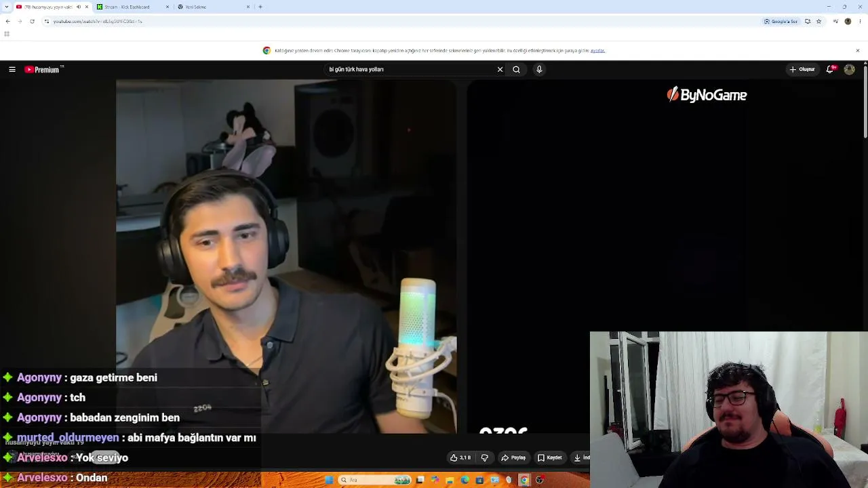868x488 pixels.
Task: Open the media controls icon
Action: click(x=835, y=21)
